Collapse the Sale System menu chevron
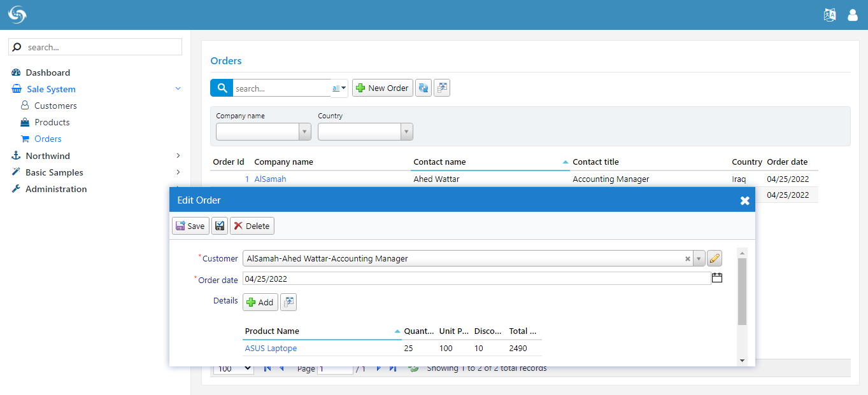This screenshot has width=868, height=395. coord(178,89)
